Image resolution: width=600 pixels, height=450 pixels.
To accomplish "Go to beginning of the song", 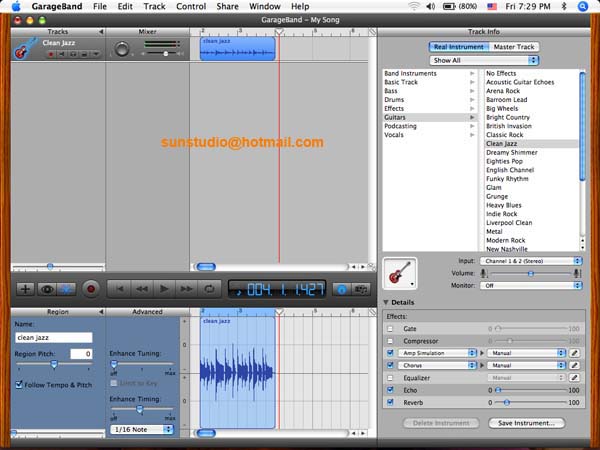I will (119, 289).
